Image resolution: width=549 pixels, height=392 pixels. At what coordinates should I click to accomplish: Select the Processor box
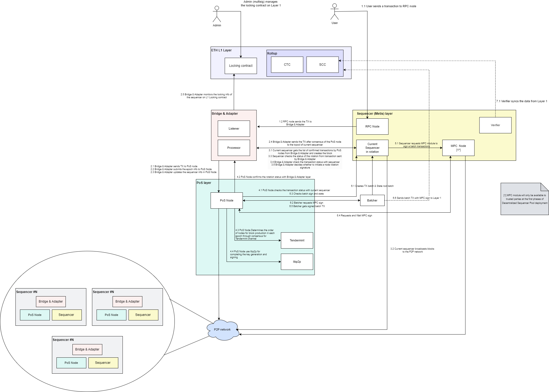coord(234,148)
